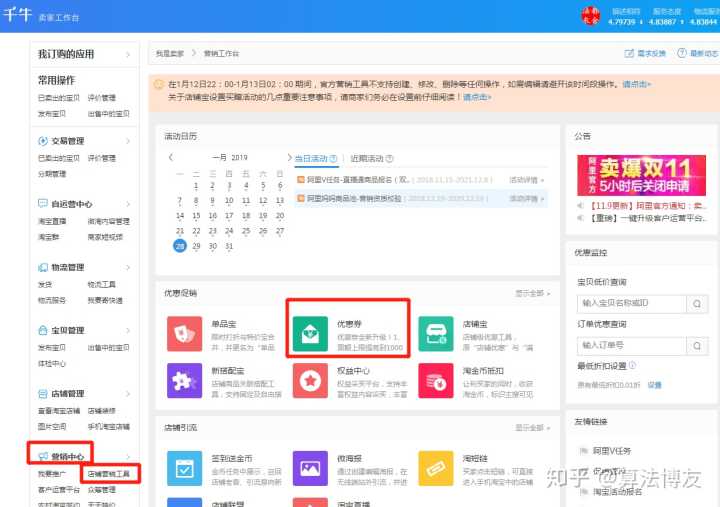The width and height of the screenshot is (720, 507).
Task: Open the 优惠券 coupon tool icon
Action: tap(310, 332)
